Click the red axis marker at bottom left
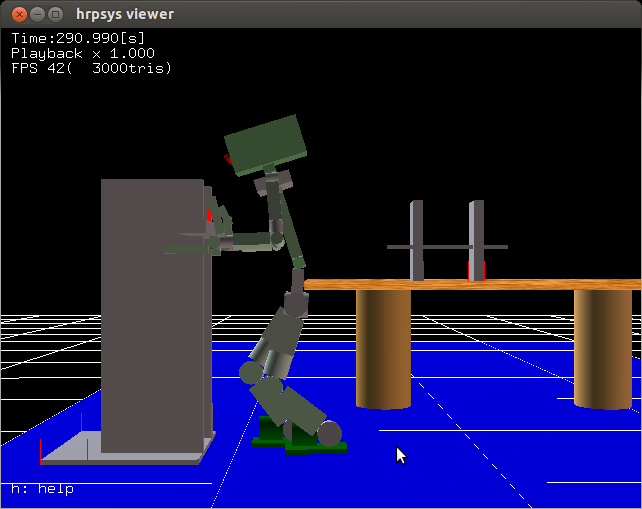This screenshot has width=642, height=509. [40, 452]
